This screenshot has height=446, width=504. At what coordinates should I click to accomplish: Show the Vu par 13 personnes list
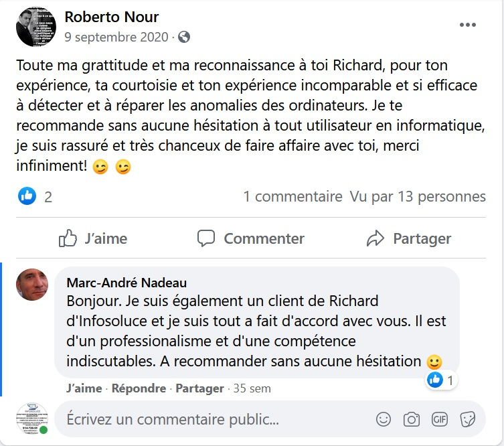pos(417,196)
